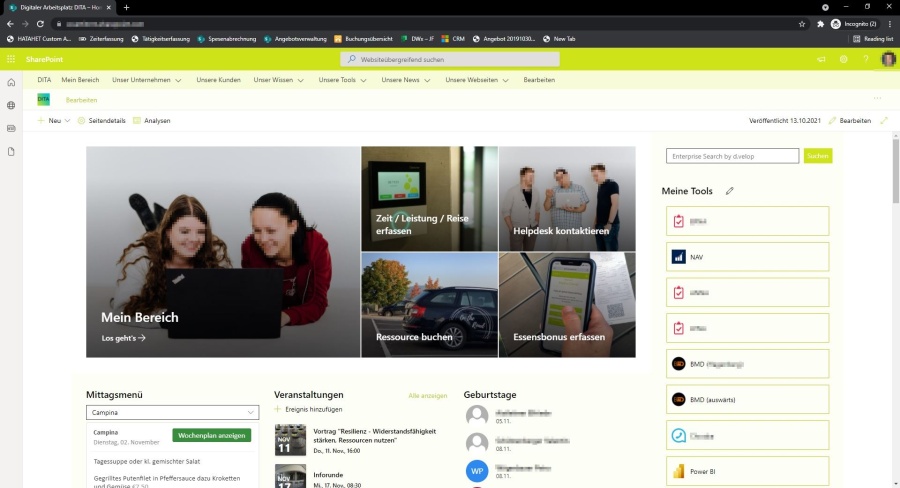Click the WP avatar in Geburtstage
This screenshot has width=900, height=488.
pos(477,471)
